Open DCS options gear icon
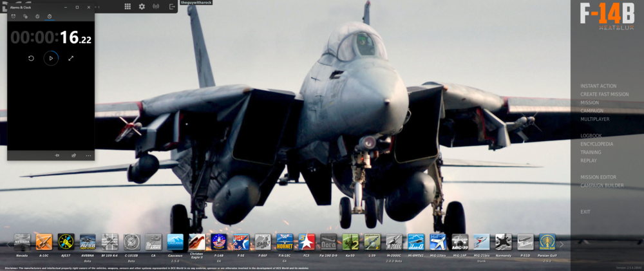Image resolution: width=644 pixels, height=271 pixels. click(x=142, y=6)
